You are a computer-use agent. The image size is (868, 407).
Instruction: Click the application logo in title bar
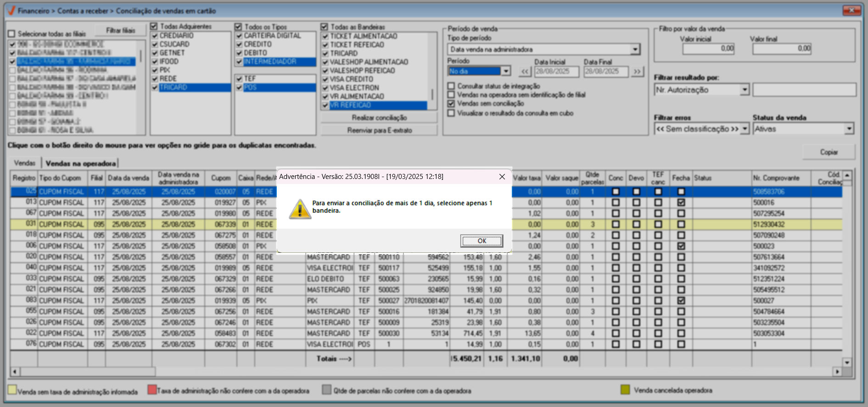tap(11, 11)
